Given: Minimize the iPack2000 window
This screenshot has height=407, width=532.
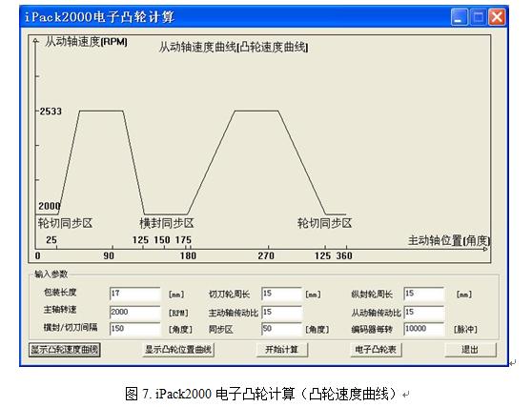Looking at the screenshot, I should point(459,17).
